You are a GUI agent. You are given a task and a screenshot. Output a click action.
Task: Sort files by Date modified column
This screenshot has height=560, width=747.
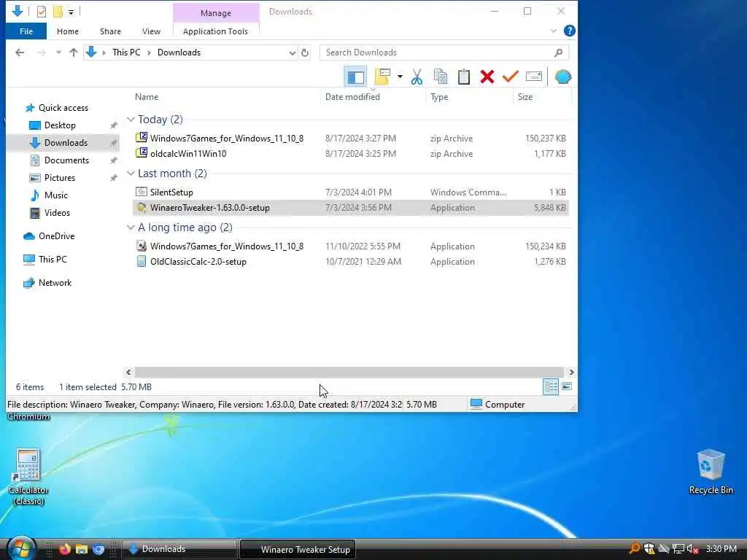tap(352, 97)
